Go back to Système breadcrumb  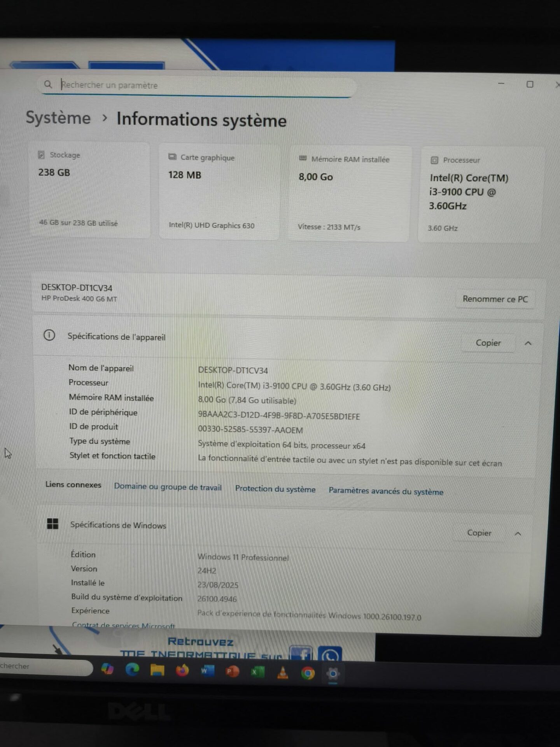[58, 117]
